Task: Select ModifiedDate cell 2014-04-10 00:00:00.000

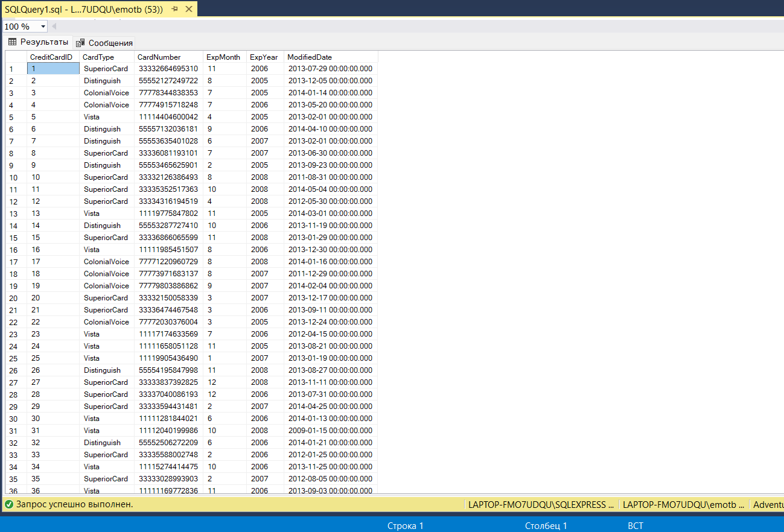Action: click(x=331, y=129)
